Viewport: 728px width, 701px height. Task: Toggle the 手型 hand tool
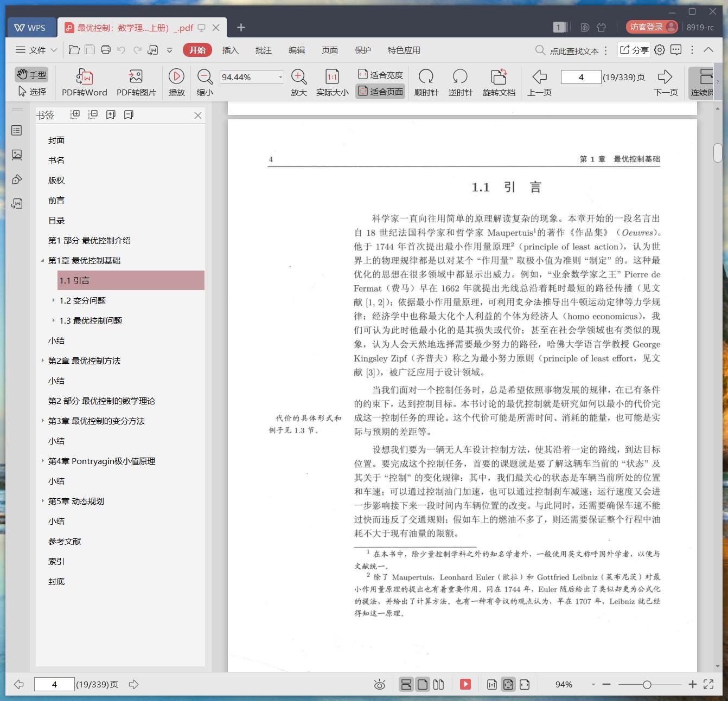pyautogui.click(x=31, y=74)
